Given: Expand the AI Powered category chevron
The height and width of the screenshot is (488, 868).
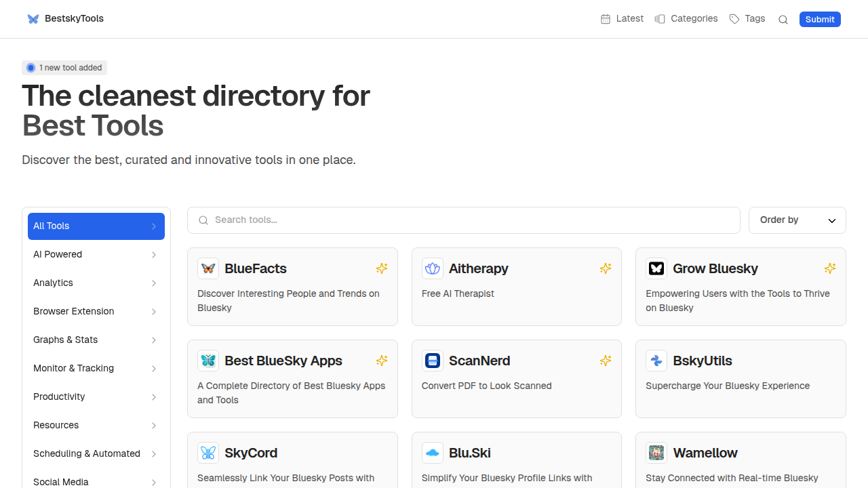Looking at the screenshot, I should pyautogui.click(x=154, y=255).
